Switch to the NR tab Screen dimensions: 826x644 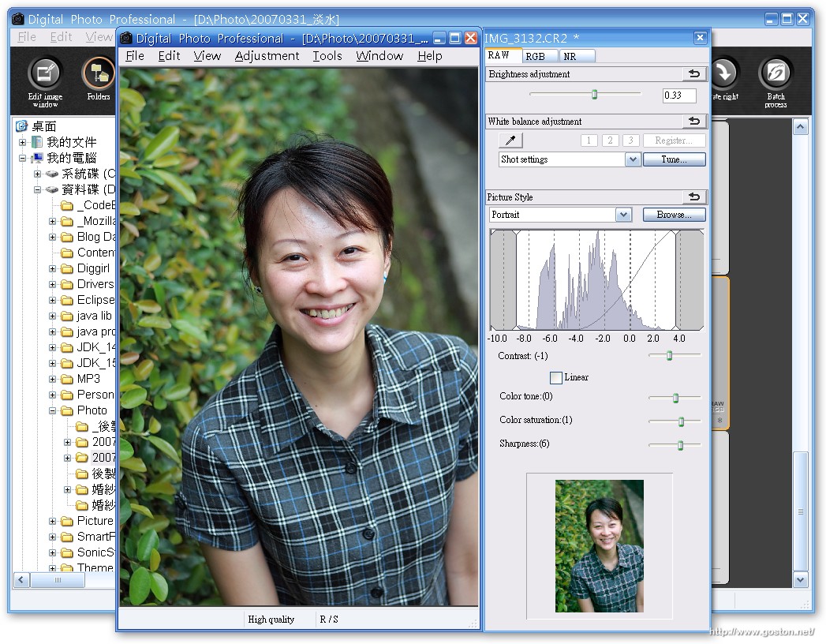576,56
